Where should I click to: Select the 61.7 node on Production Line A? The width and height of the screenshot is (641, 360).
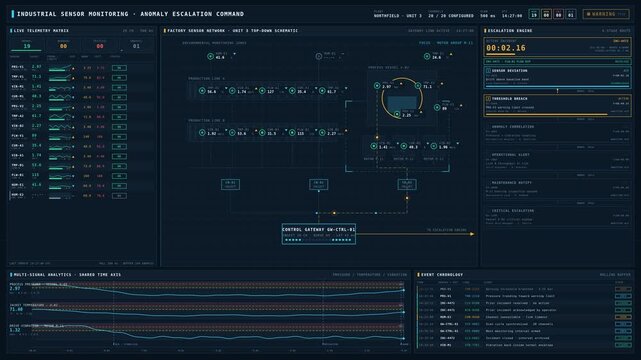point(322,91)
